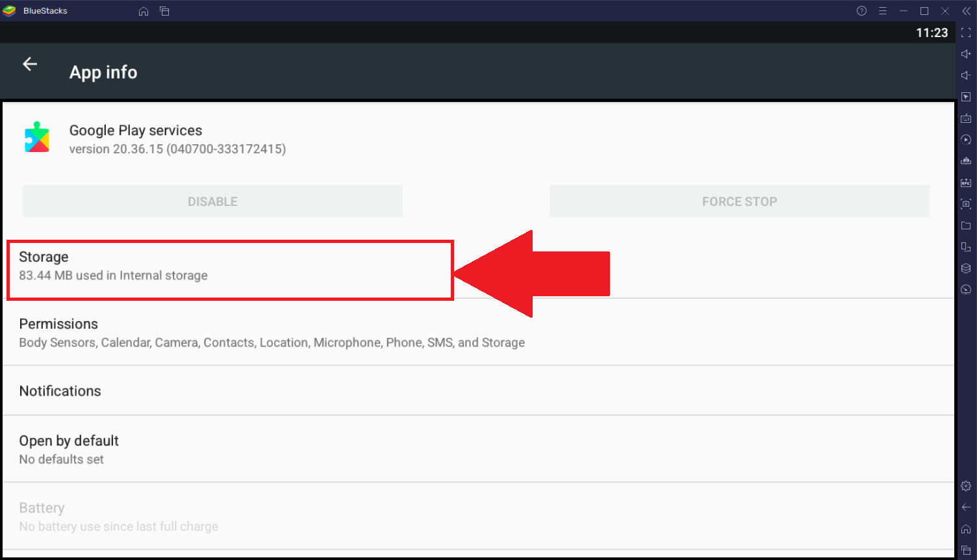This screenshot has width=977, height=560.
Task: Increase volume with sidebar speaker plus icon
Action: coord(966,54)
